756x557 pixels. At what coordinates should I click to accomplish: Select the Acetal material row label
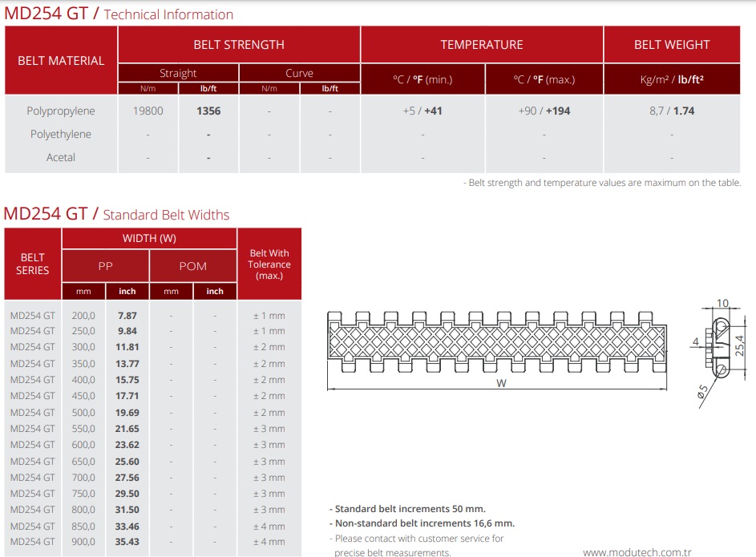[61, 158]
